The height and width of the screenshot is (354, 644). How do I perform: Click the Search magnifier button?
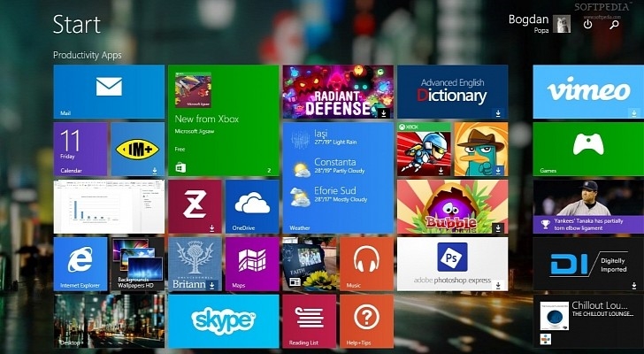click(614, 24)
